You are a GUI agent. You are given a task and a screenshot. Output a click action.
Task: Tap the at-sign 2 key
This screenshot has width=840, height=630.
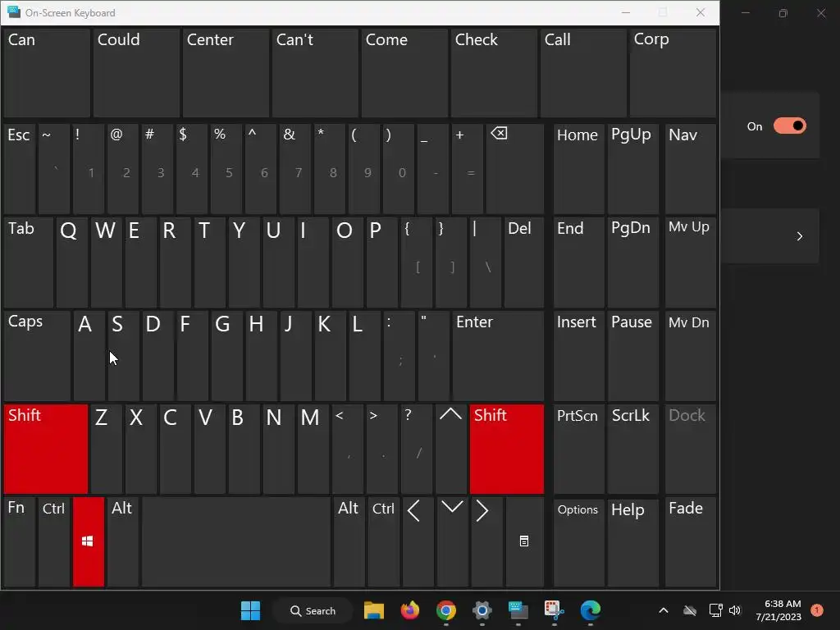(x=123, y=169)
